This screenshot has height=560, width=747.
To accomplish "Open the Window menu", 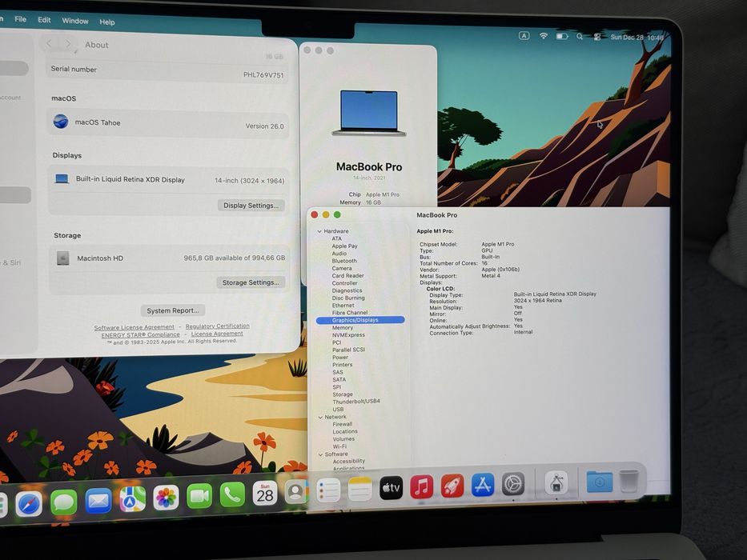I will [75, 21].
